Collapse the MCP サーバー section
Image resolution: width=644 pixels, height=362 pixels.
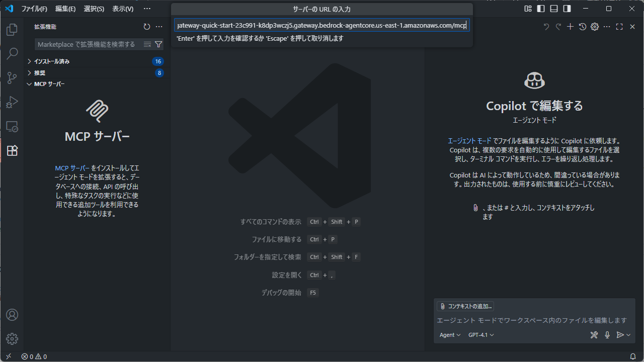point(96,84)
